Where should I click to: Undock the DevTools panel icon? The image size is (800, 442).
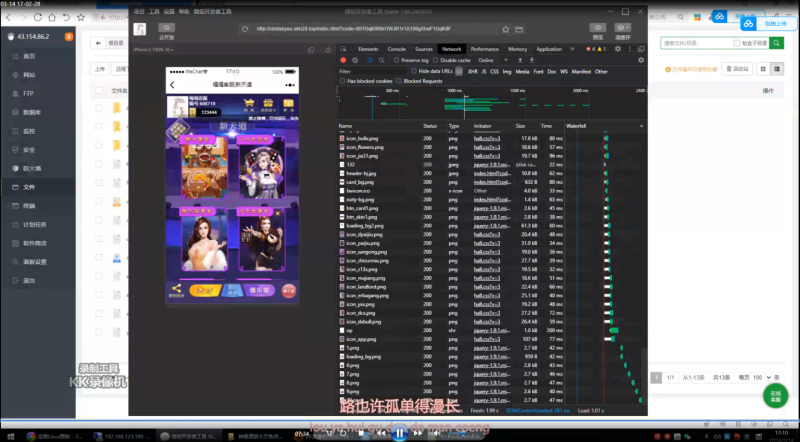tap(641, 49)
